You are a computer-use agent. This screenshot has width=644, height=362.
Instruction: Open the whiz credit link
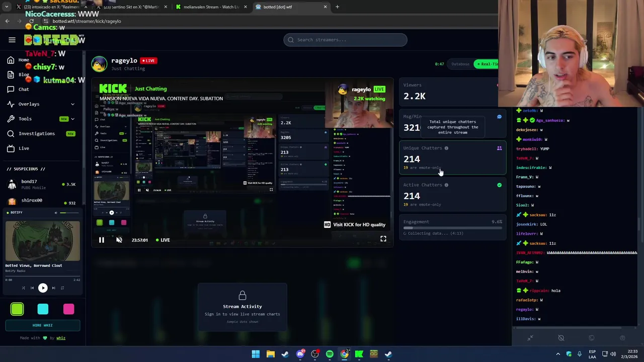[61, 338]
